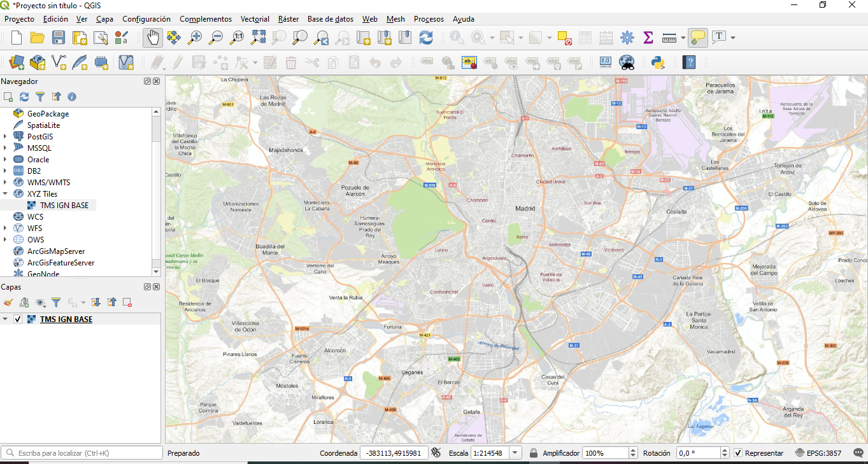Viewport: 868px width, 464px height.
Task: Open the Vectorial menu
Action: click(255, 19)
